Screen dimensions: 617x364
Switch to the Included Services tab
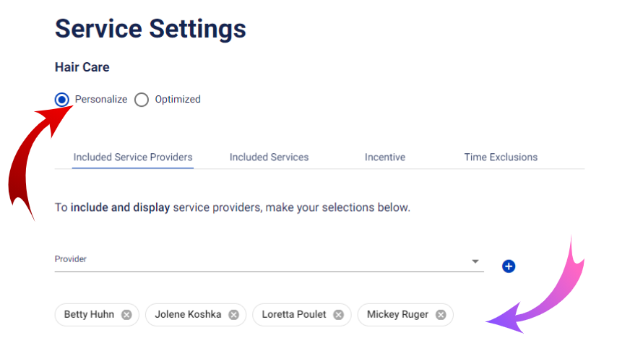point(269,157)
